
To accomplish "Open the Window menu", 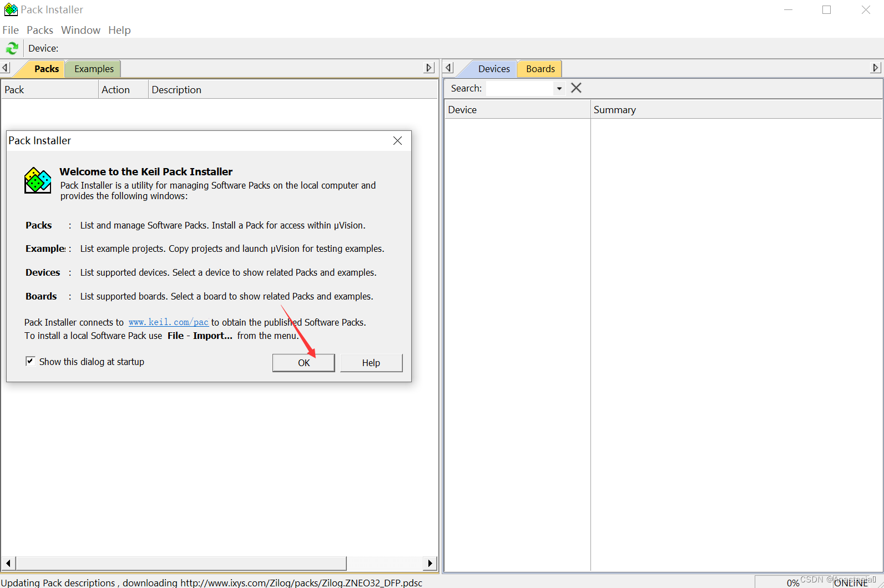I will point(80,30).
